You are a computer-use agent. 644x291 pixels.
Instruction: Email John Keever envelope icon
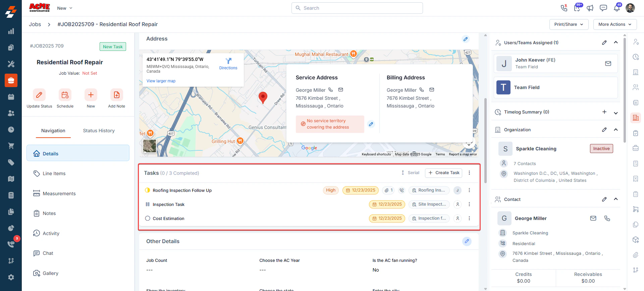[x=608, y=63]
